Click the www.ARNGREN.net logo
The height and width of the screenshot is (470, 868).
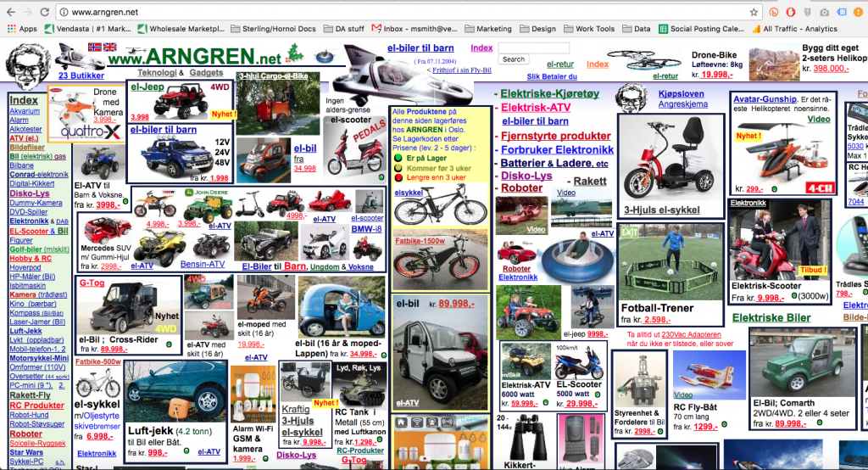195,57
